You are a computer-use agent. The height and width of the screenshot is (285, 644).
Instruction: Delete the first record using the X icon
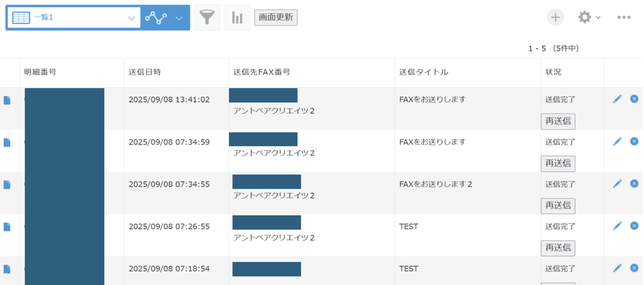pyautogui.click(x=634, y=99)
